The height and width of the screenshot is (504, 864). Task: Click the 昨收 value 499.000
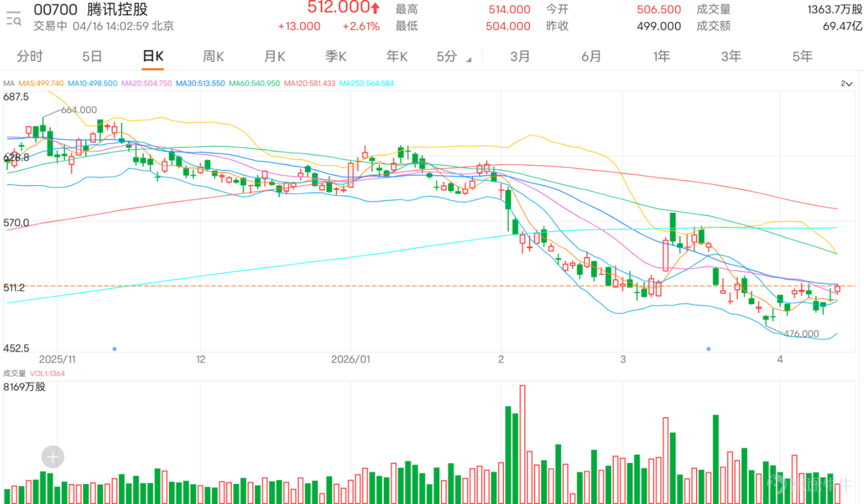coord(659,26)
